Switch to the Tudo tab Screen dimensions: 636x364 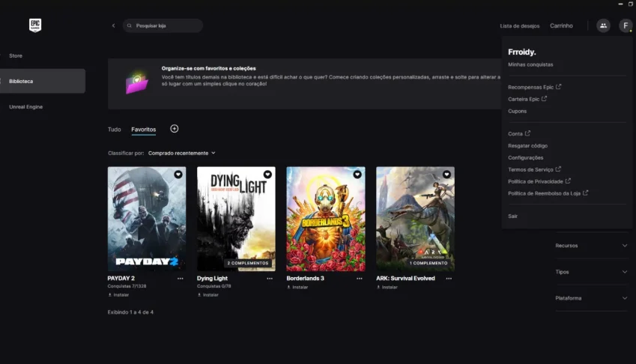(x=115, y=130)
